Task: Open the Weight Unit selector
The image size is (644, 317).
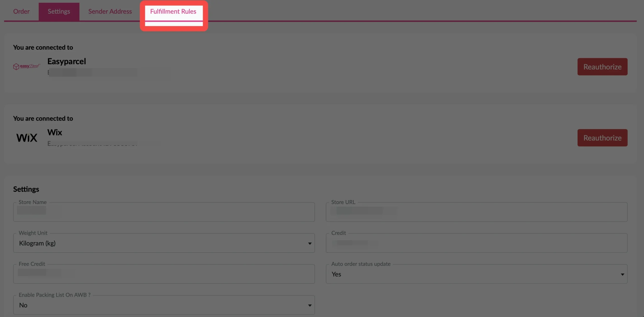Action: 164,243
